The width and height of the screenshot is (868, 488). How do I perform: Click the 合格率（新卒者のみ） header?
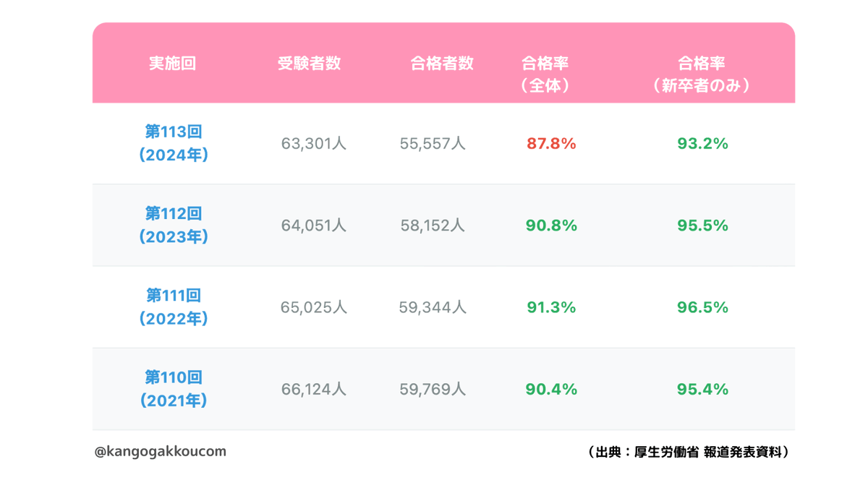pos(702,74)
